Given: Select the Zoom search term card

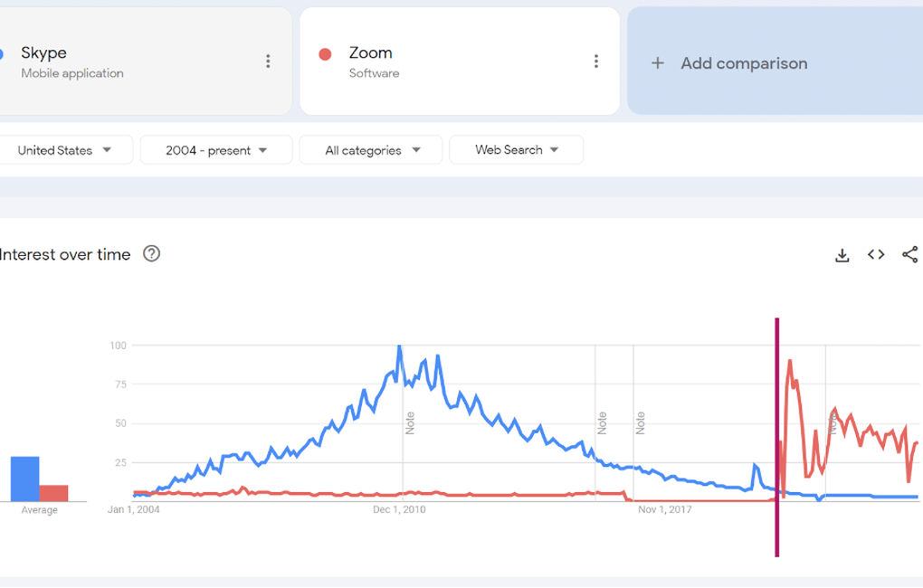Looking at the screenshot, I should pos(452,62).
